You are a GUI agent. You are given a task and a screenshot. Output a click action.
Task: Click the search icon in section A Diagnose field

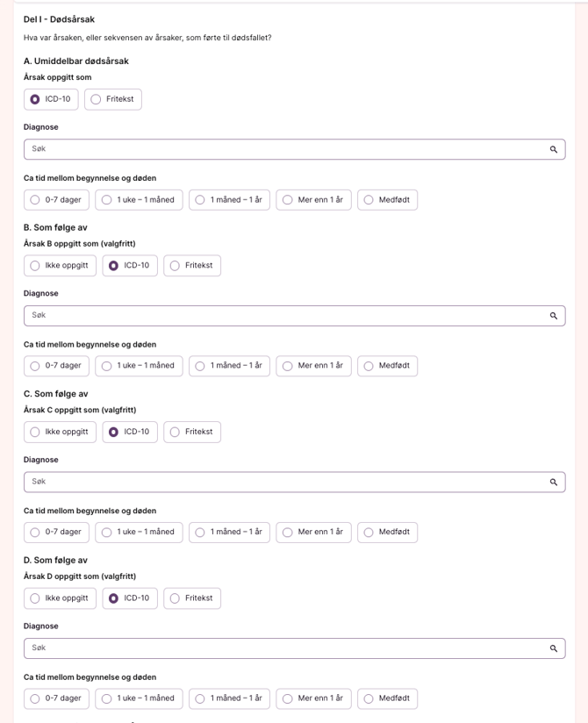[554, 149]
